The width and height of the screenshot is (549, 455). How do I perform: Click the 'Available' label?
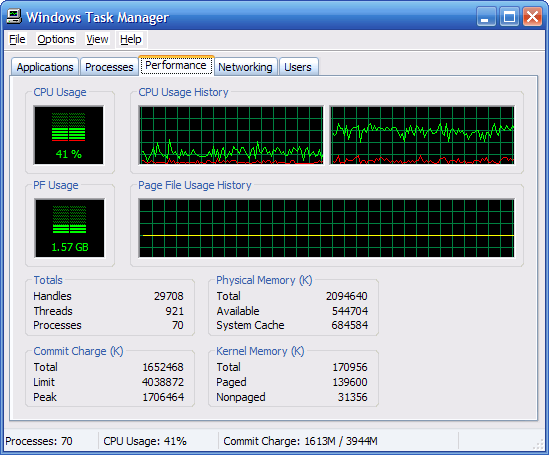click(238, 311)
